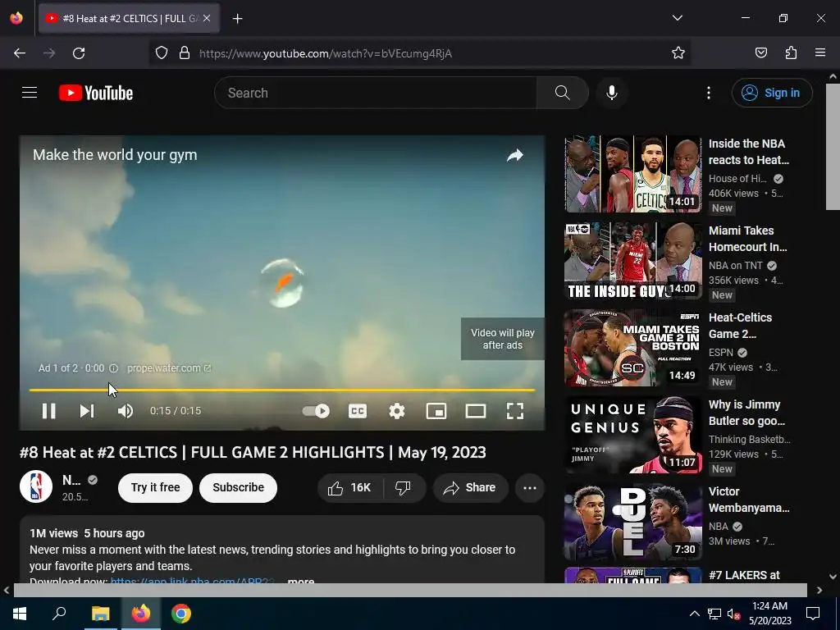Go to the YouTube home logo
Screen dimensions: 840x630
(96, 93)
